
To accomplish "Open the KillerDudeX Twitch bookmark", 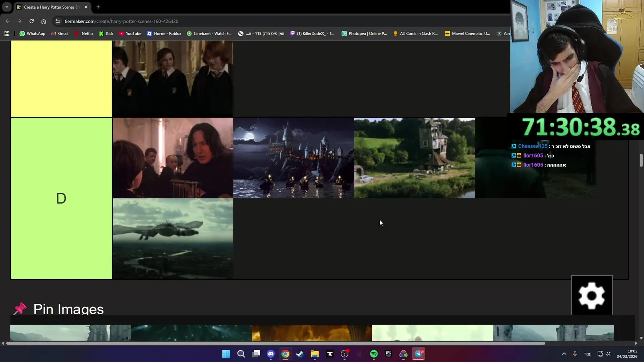I will click(x=312, y=34).
